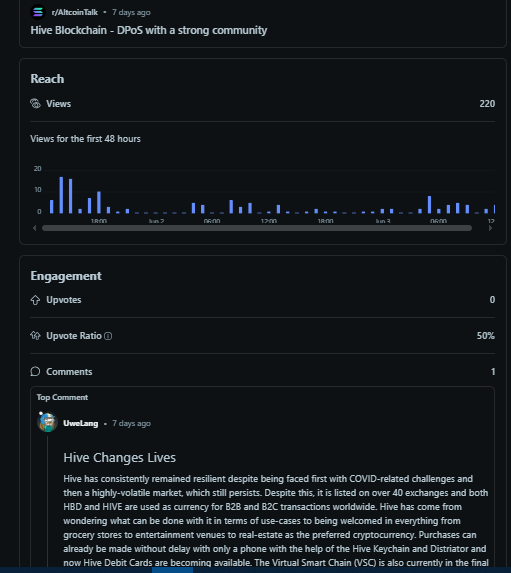Click the Top Comment label
511x573 pixels.
pyautogui.click(x=62, y=398)
